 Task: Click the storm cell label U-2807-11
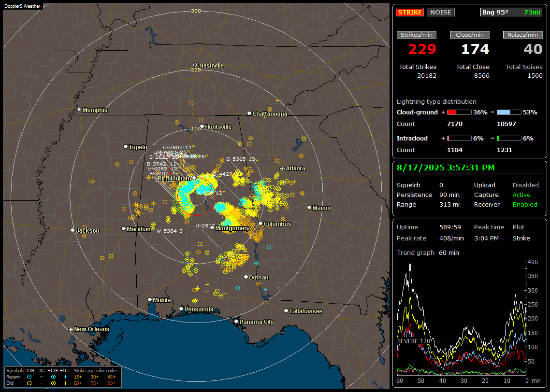177,147
